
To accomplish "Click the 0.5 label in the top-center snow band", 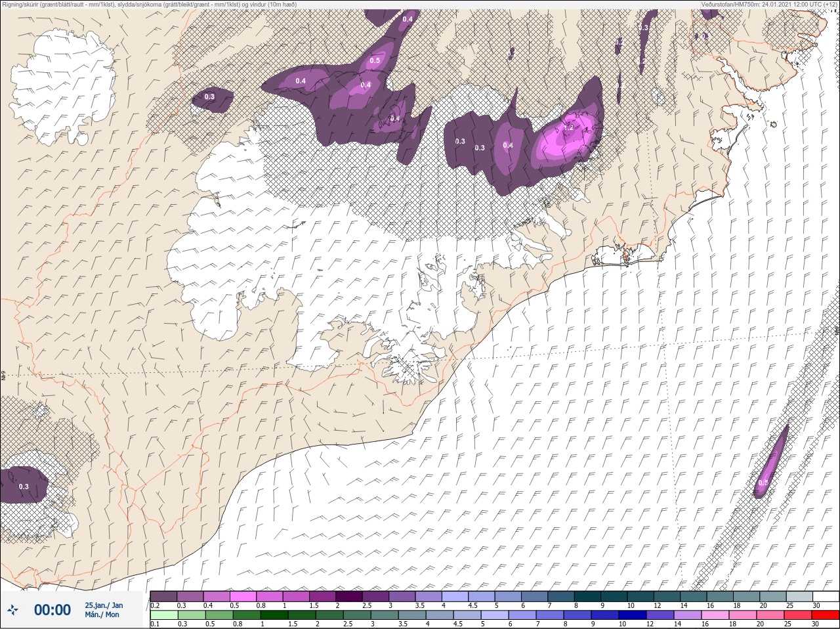I will click(375, 60).
